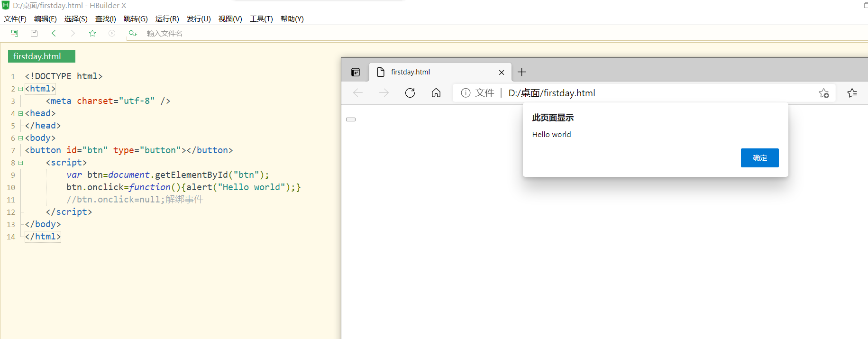Image resolution: width=868 pixels, height=339 pixels.
Task: Open the 文件(F) menu
Action: [15, 19]
